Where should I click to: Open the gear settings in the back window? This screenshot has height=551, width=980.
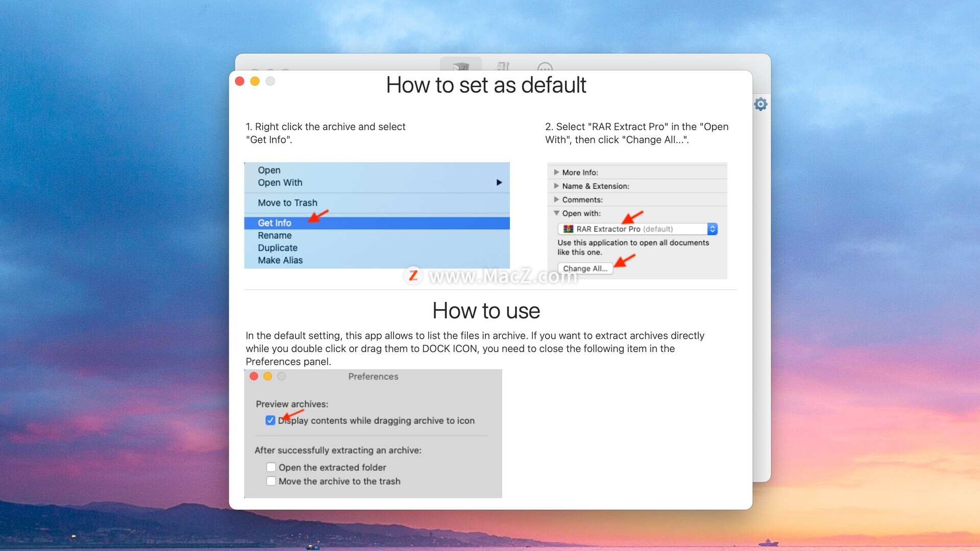click(x=761, y=104)
